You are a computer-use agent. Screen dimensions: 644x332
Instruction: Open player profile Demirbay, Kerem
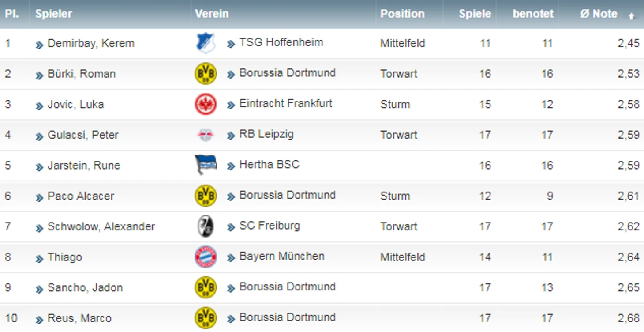[91, 43]
